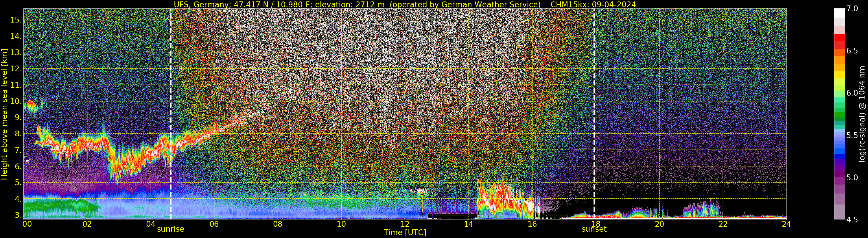The height and width of the screenshot is (238, 868).
Task: Click the white dashed sunrise line
Action: coord(170,114)
